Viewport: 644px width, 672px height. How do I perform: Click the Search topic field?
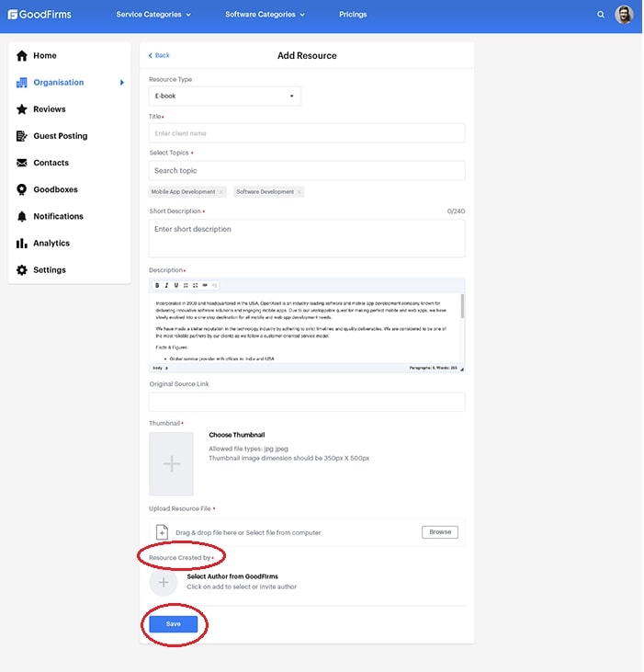pos(307,171)
